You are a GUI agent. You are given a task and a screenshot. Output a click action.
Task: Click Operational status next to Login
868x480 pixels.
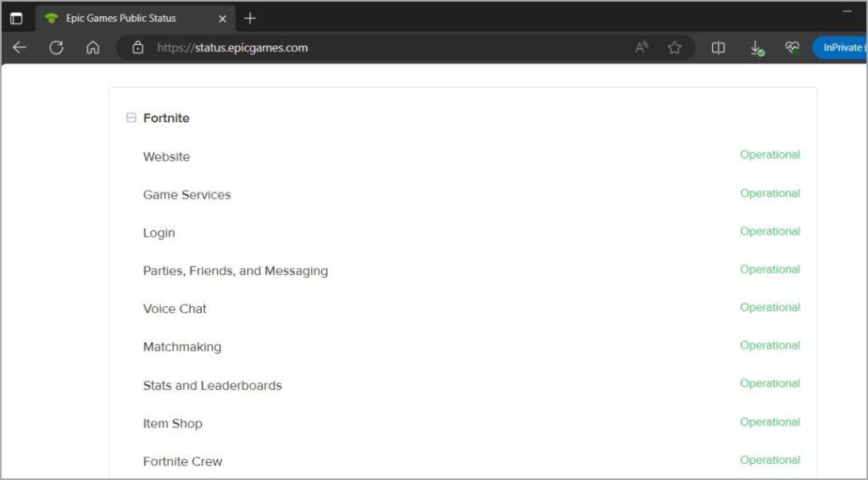pyautogui.click(x=770, y=232)
